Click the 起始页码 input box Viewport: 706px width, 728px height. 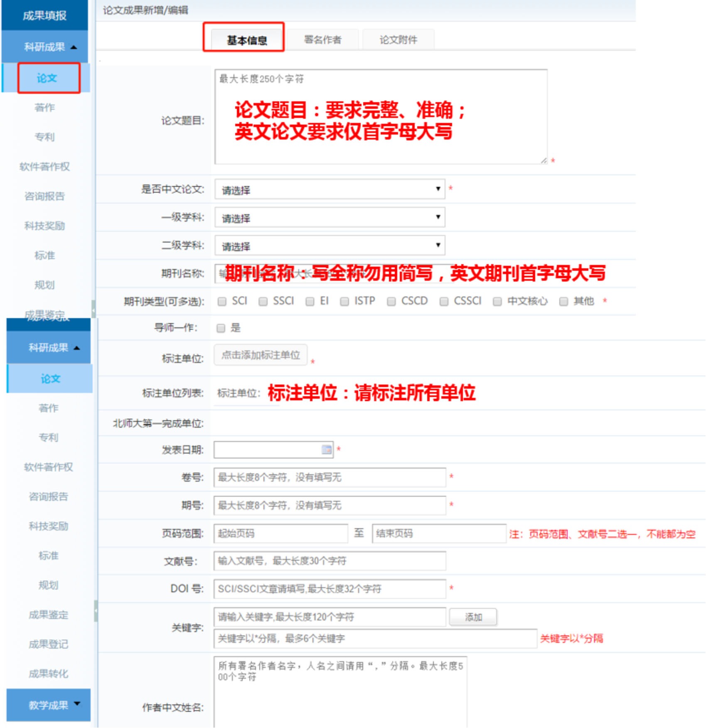(x=280, y=533)
